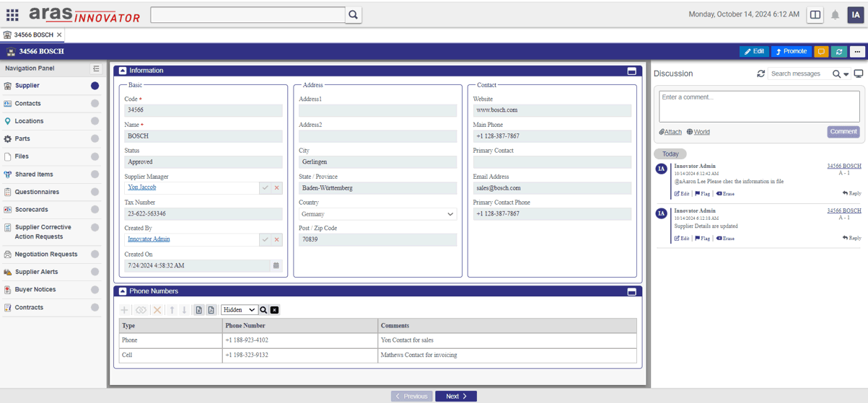This screenshot has width=868, height=403.
Task: Open the Hidden search mode dropdown
Action: click(239, 310)
